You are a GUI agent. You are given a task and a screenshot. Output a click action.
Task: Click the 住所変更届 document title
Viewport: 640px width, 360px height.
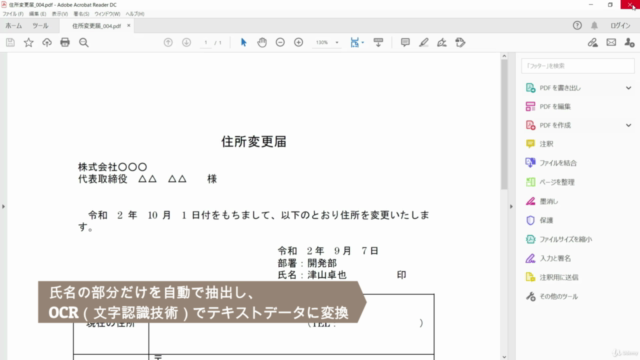[x=254, y=142]
